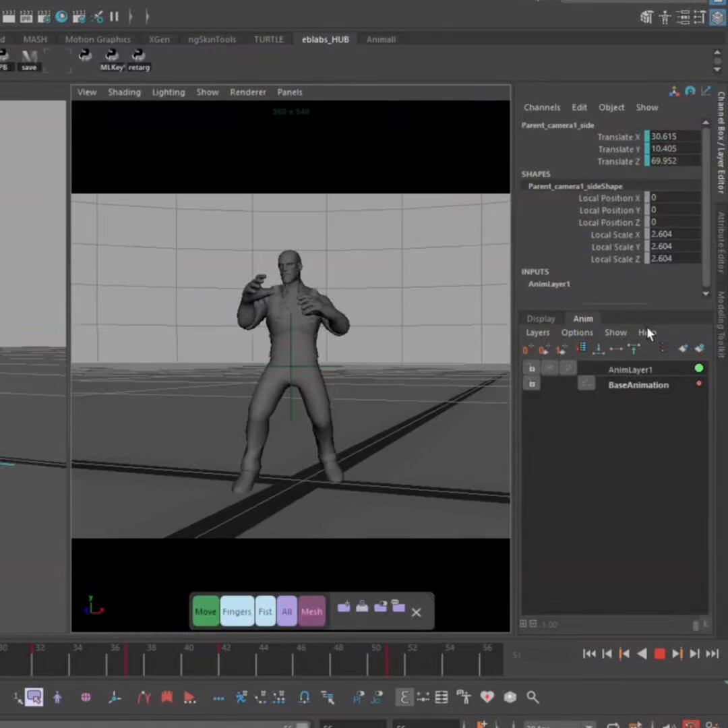
Task: Click the MLKey shelf script icon
Action: click(x=112, y=57)
